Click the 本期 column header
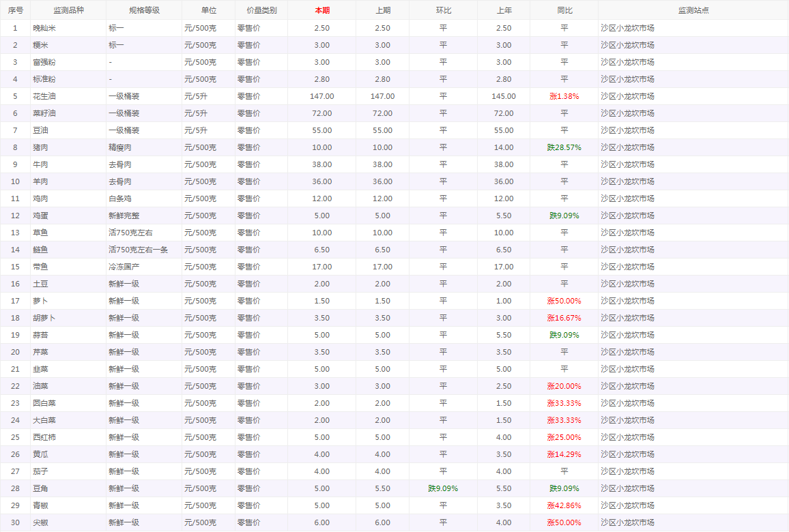 (321, 10)
